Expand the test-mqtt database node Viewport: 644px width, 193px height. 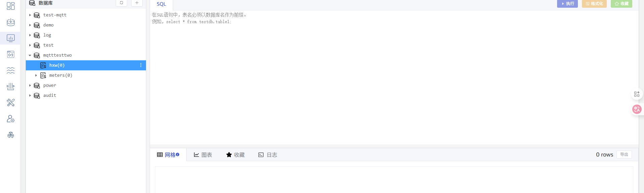click(x=30, y=15)
